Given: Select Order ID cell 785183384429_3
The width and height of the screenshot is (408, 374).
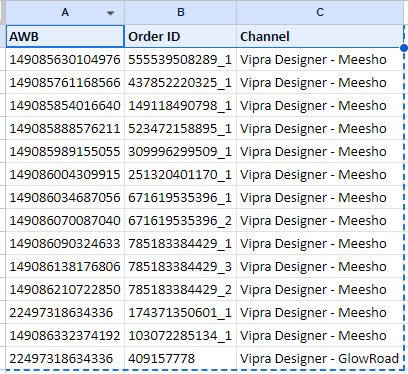Looking at the screenshot, I should pos(180,266).
